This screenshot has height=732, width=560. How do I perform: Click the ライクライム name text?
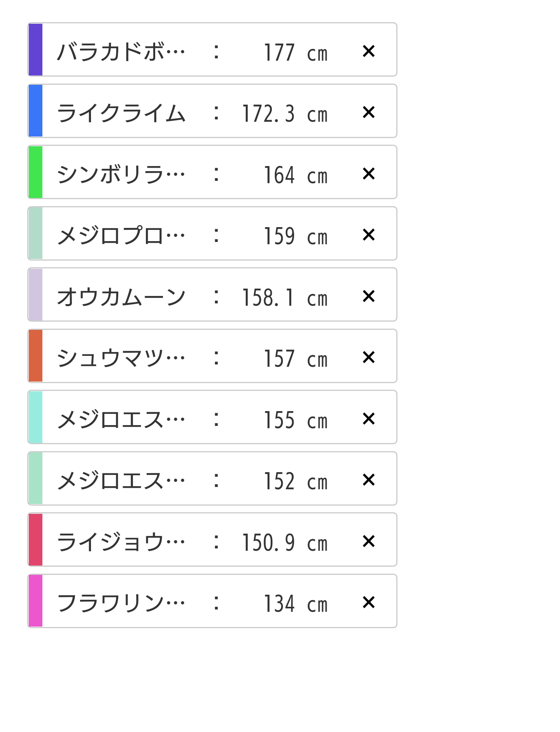click(x=121, y=113)
